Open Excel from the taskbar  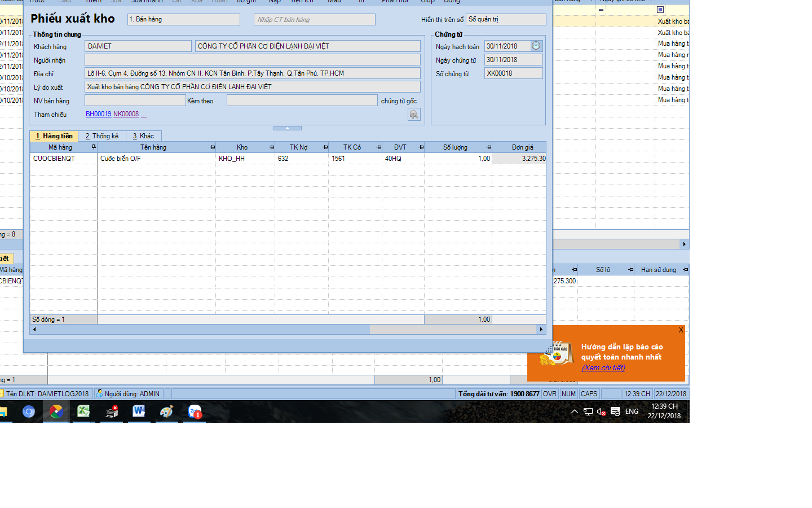pyautogui.click(x=83, y=412)
